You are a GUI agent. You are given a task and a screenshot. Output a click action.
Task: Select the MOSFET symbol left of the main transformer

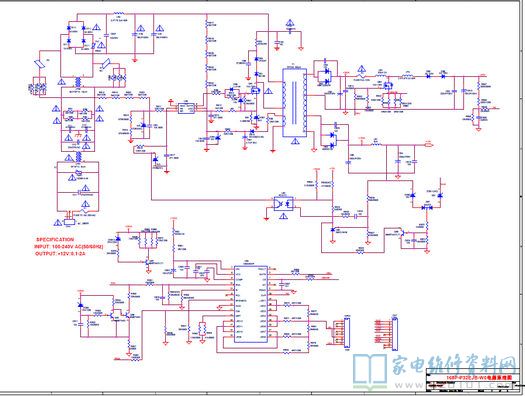coord(255,90)
